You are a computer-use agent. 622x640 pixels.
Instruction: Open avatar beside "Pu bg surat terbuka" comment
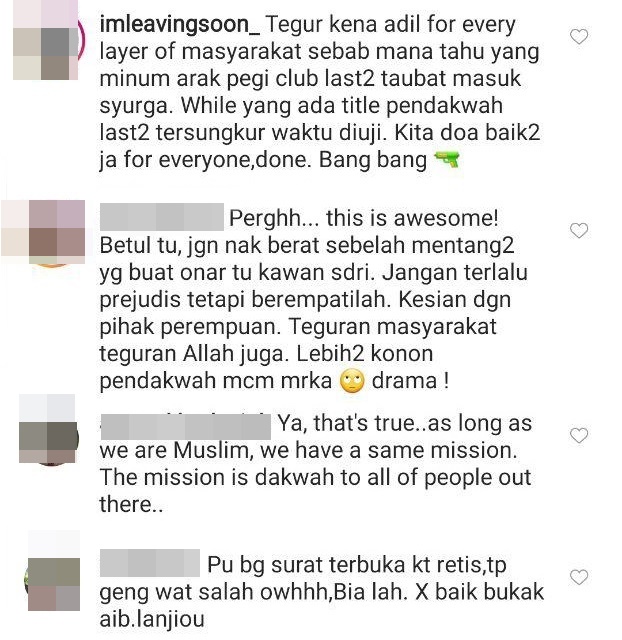(52, 571)
